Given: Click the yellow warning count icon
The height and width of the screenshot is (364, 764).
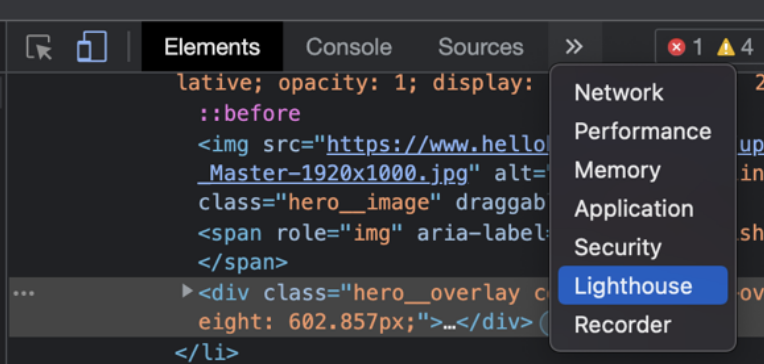Looking at the screenshot, I should pyautogui.click(x=726, y=48).
